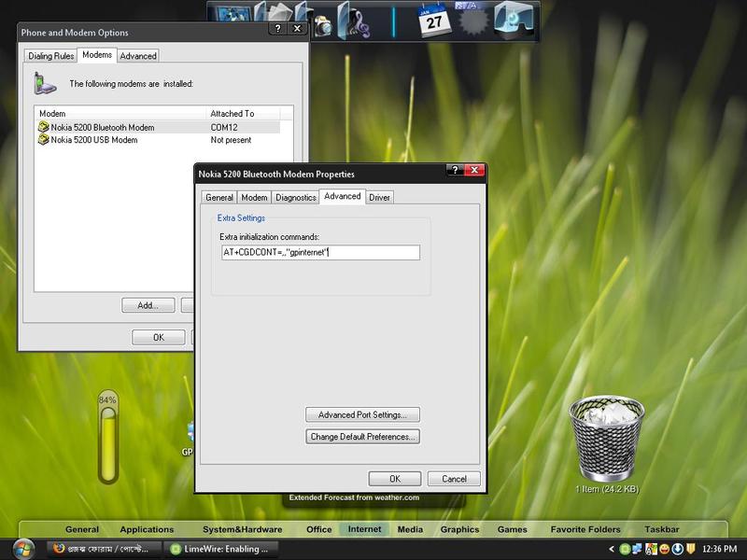Switch to the Modem tab in properties
Viewport: 747px width, 560px height.
pos(254,197)
